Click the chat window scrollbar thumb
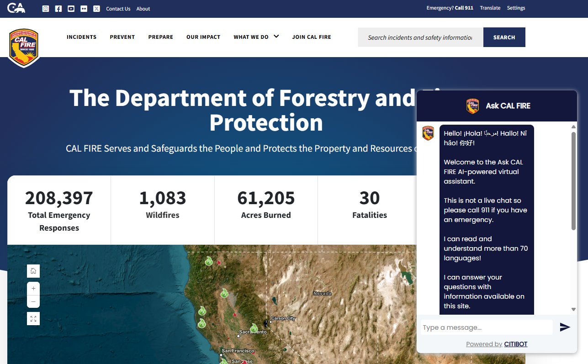This screenshot has height=364, width=588. coord(574,181)
